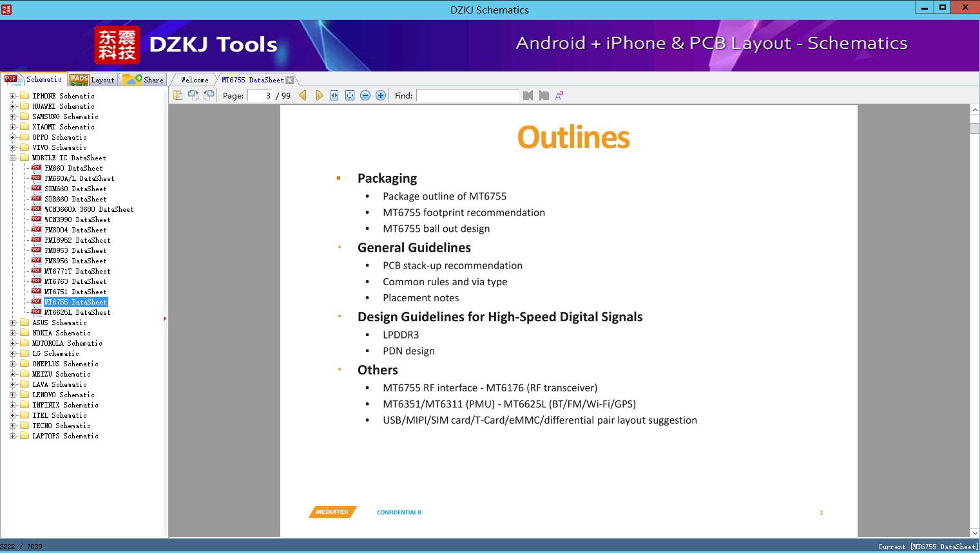The width and height of the screenshot is (980, 553).
Task: Select the highlighted MT6755 DataSheet tree item
Action: (x=75, y=302)
